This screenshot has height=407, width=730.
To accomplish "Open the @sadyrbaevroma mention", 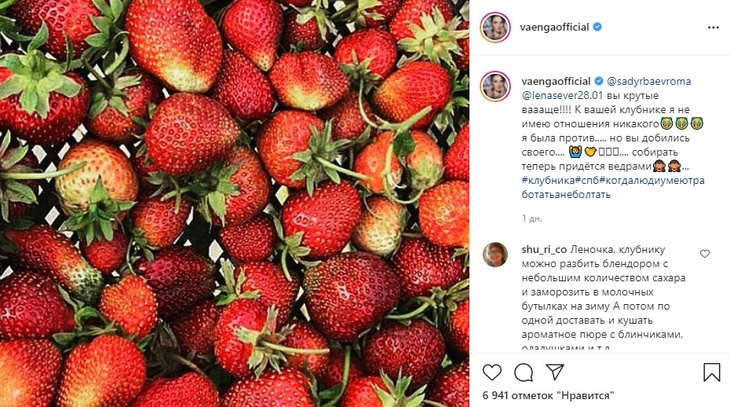I will pos(649,81).
